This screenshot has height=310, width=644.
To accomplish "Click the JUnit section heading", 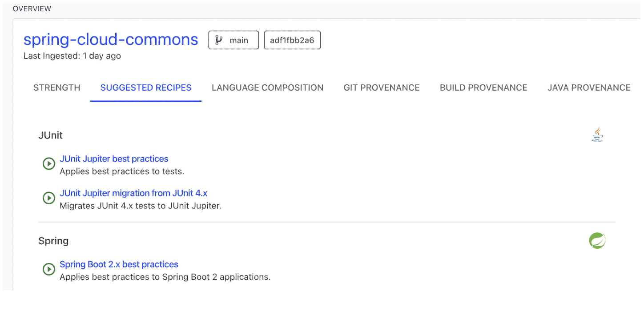I will pyautogui.click(x=51, y=135).
